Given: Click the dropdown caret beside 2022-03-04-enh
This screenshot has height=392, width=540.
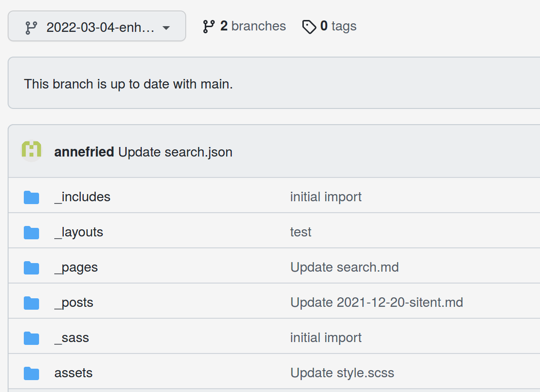Looking at the screenshot, I should (x=166, y=28).
